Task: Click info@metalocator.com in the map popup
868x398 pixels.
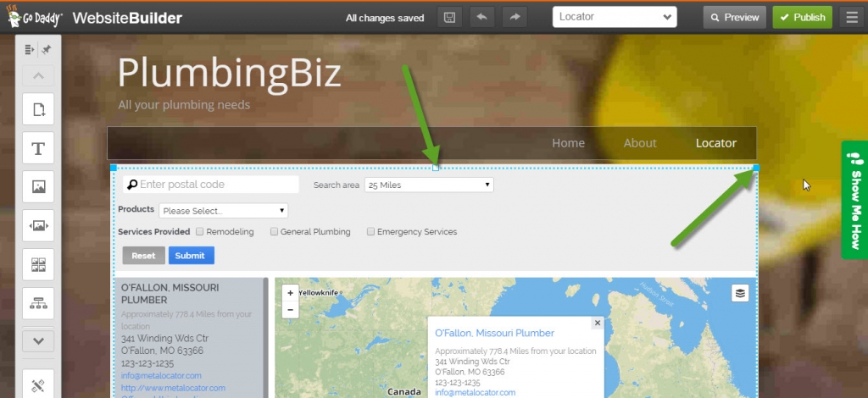Action: pyautogui.click(x=475, y=392)
